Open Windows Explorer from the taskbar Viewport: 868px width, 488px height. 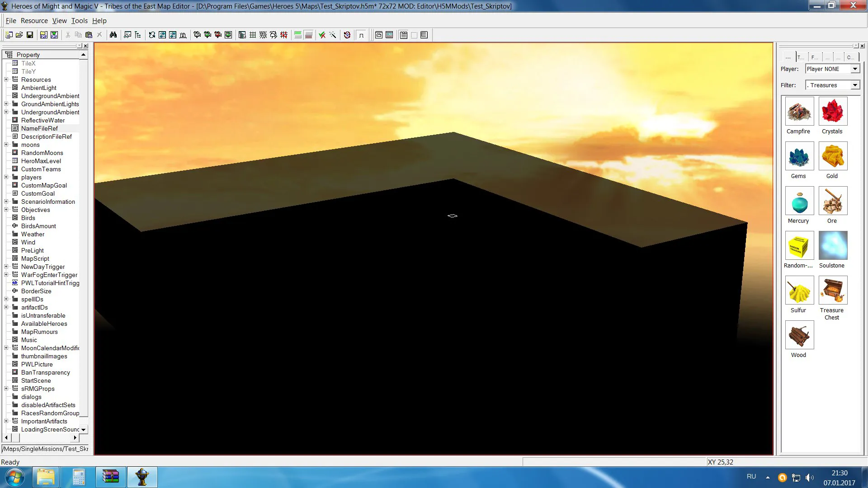(46, 477)
